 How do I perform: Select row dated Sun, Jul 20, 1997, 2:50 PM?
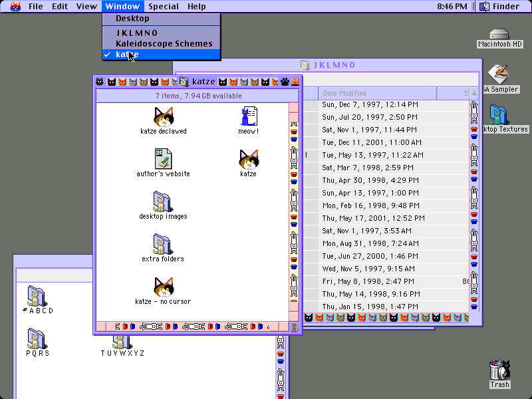click(386, 117)
